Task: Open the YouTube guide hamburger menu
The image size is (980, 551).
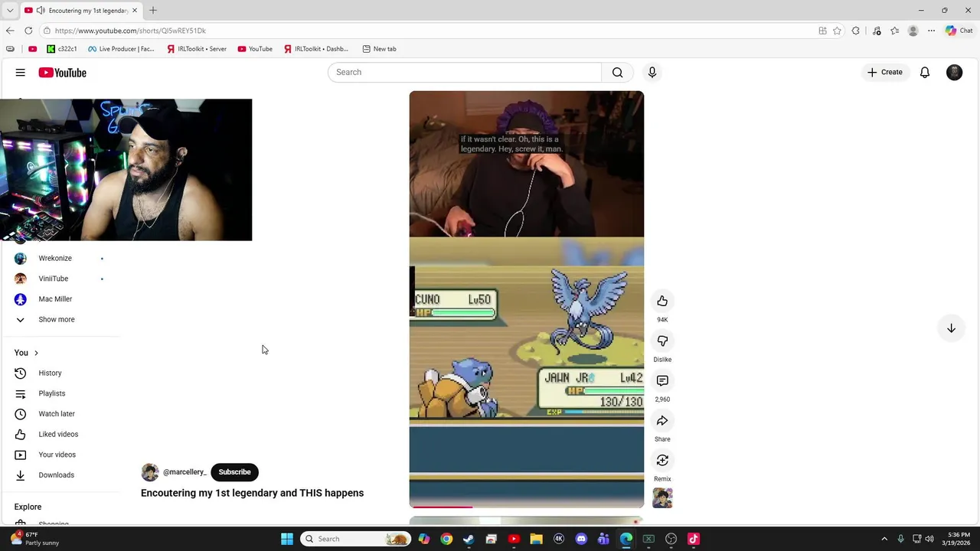Action: (x=20, y=73)
